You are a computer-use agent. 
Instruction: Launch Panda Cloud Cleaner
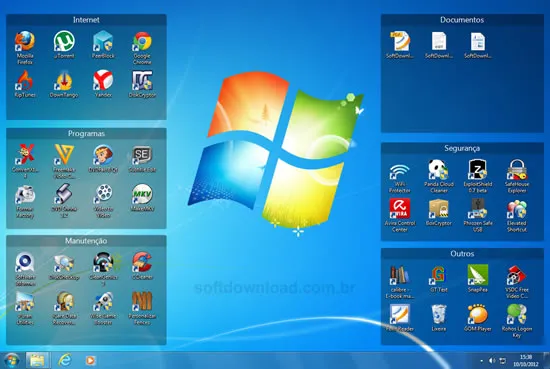pyautogui.click(x=439, y=170)
